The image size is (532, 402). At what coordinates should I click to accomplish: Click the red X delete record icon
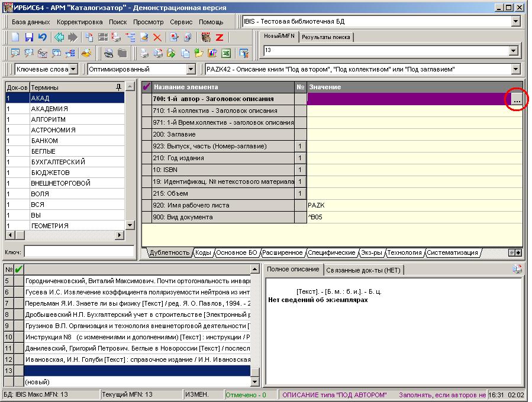coord(157,37)
